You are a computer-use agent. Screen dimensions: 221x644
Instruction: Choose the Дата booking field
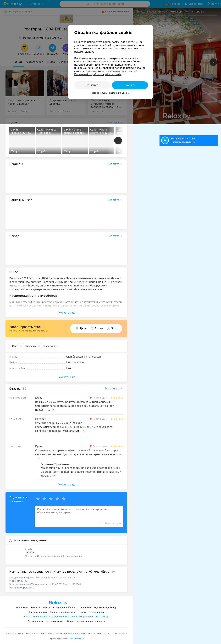point(81,329)
